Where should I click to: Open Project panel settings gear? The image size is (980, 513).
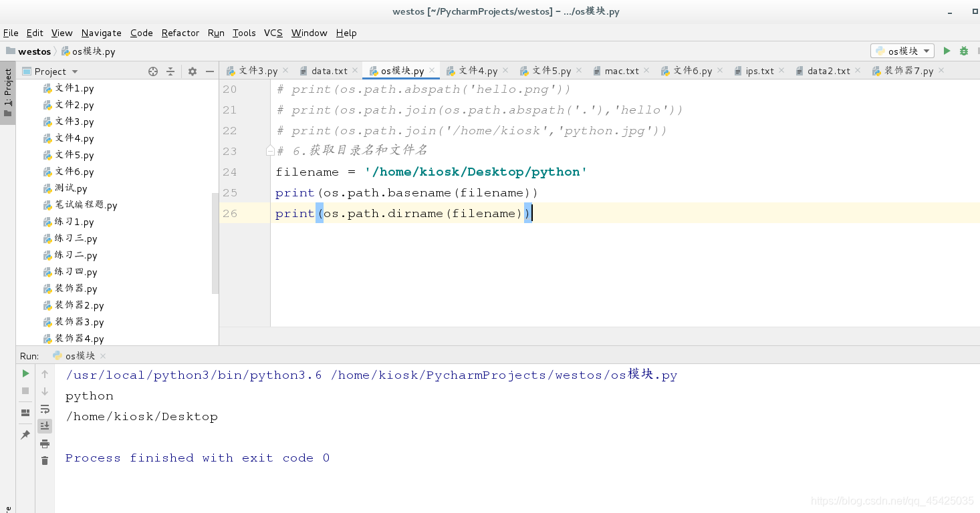pos(193,71)
